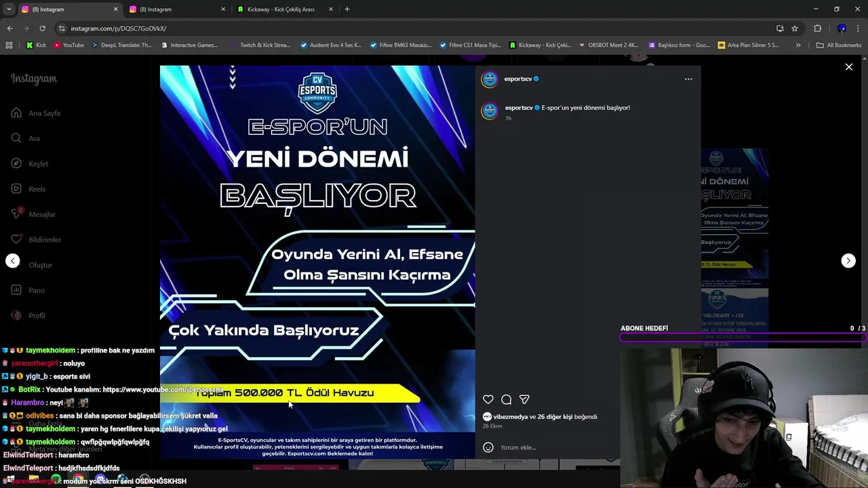Open Mesajlar inbox
Viewport: 868px width, 488px height.
(x=33, y=214)
